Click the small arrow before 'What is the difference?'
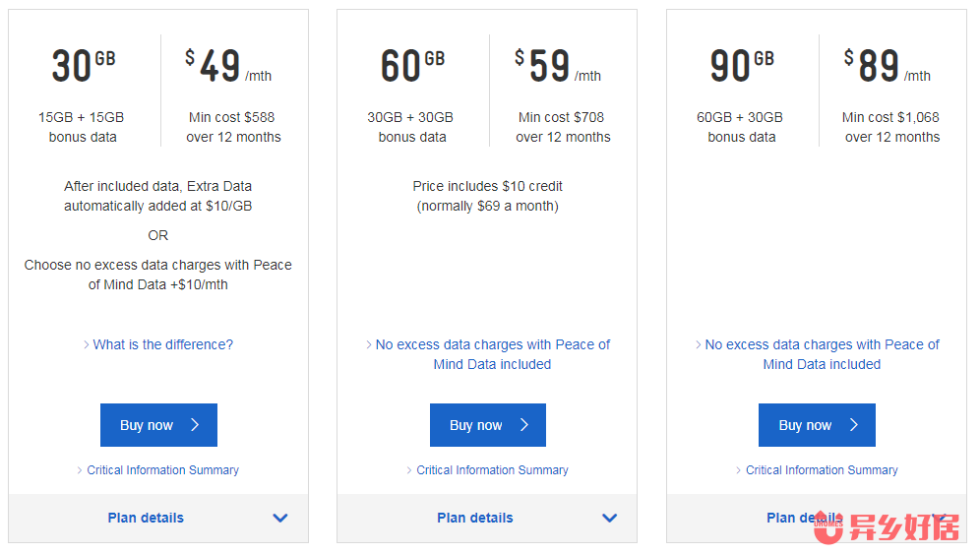 (x=87, y=344)
